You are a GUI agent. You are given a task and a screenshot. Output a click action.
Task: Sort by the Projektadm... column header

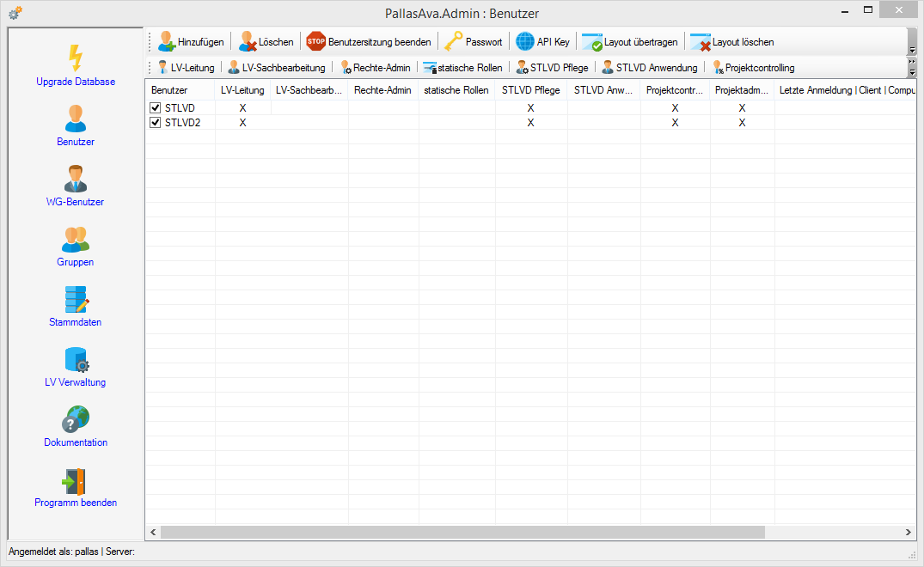point(743,90)
